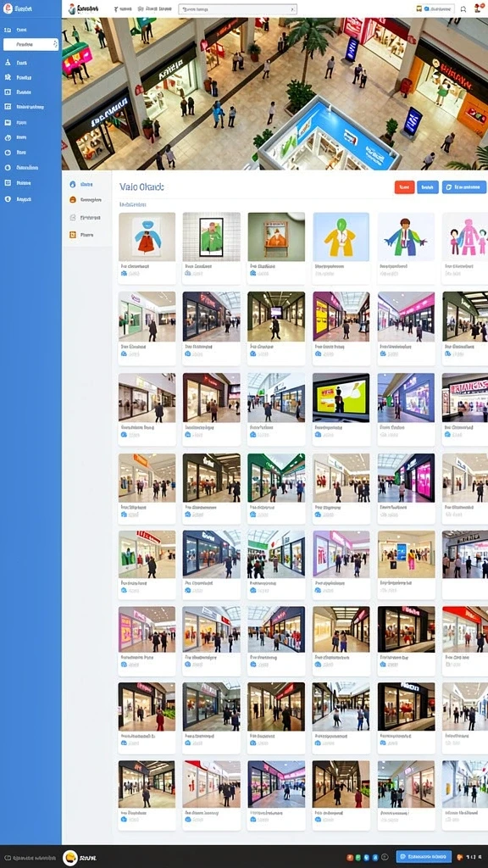Open the thumbnail with large yellow-green display screen
Image resolution: width=488 pixels, height=868 pixels.
[341, 398]
